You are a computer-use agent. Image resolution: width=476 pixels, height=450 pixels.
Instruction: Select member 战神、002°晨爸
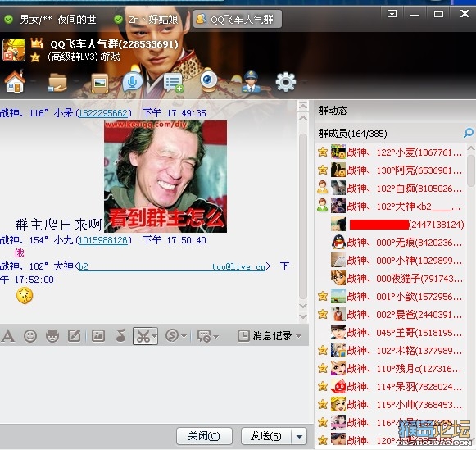(x=391, y=315)
